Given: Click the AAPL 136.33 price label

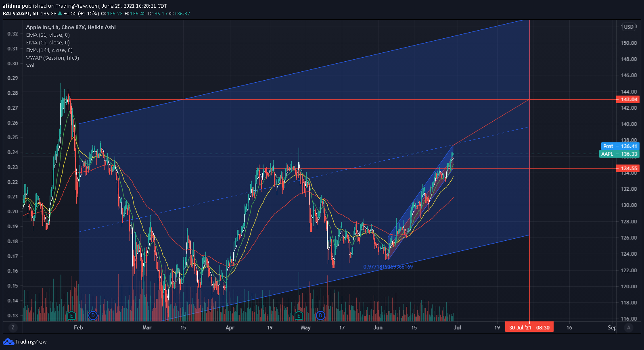Looking at the screenshot, I should pos(619,154).
